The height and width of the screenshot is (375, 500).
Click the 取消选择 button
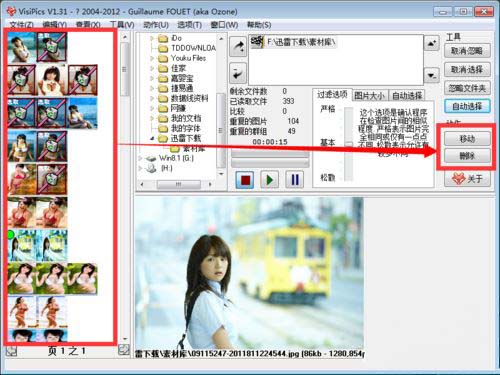point(467,70)
